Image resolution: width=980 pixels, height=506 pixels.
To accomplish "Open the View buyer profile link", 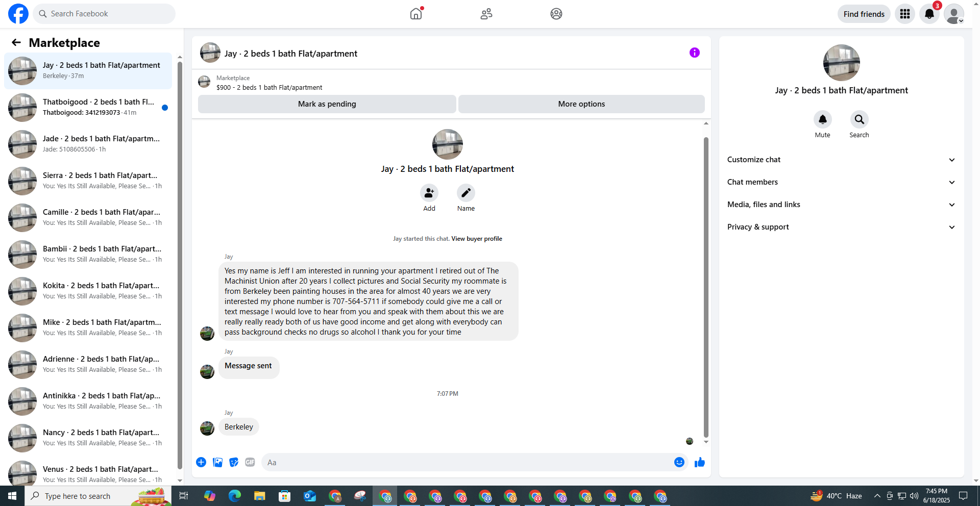I will point(477,239).
